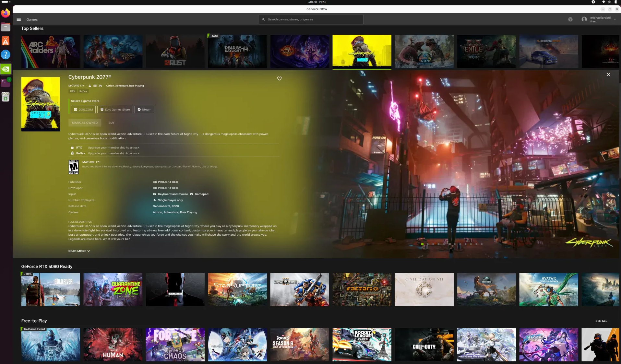Choose the Epic Games Store option

pos(115,110)
